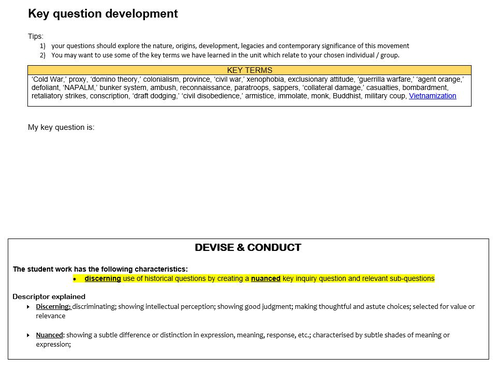
Task: Click the underlined word 'discerning' in highlighted line
Action: point(103,278)
